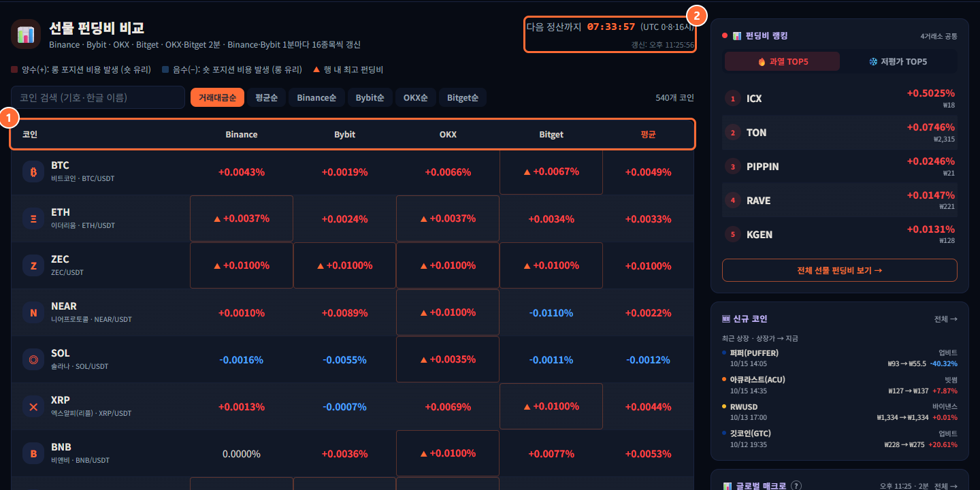The height and width of the screenshot is (490, 980).
Task: Click the OKX column header
Action: tap(448, 135)
